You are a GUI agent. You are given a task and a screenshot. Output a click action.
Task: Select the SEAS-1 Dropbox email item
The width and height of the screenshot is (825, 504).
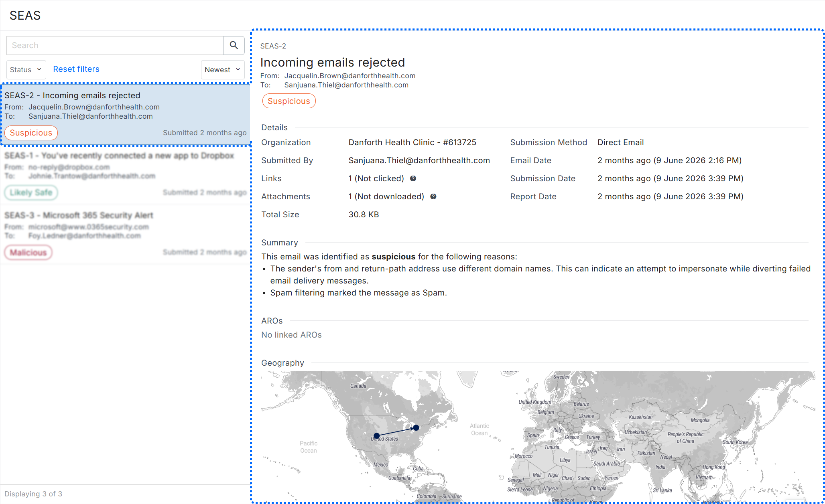click(126, 174)
